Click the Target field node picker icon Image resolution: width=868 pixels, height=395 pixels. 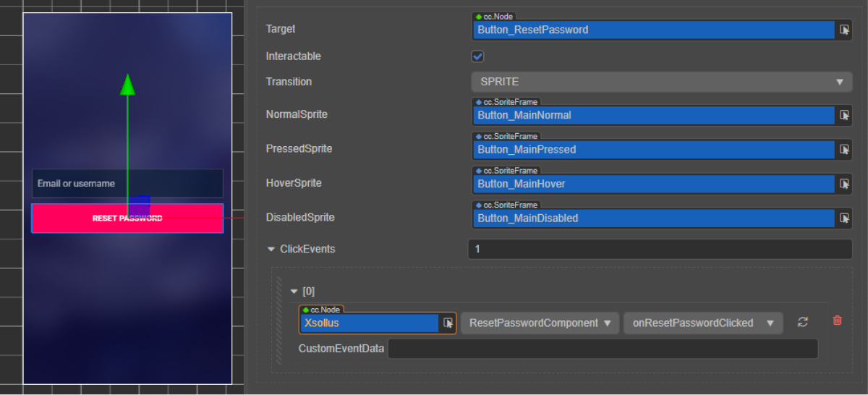click(844, 30)
